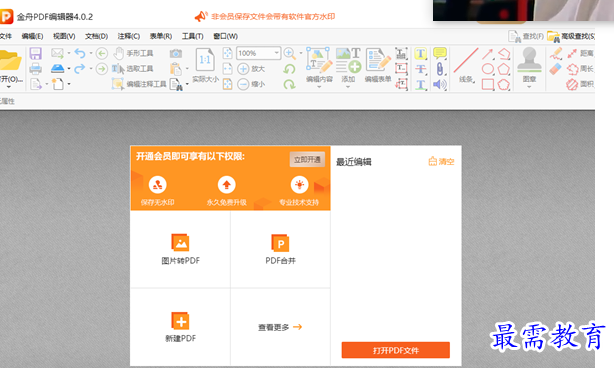Clear recent edits with 清空 link
The width and height of the screenshot is (614, 368).
(x=441, y=161)
